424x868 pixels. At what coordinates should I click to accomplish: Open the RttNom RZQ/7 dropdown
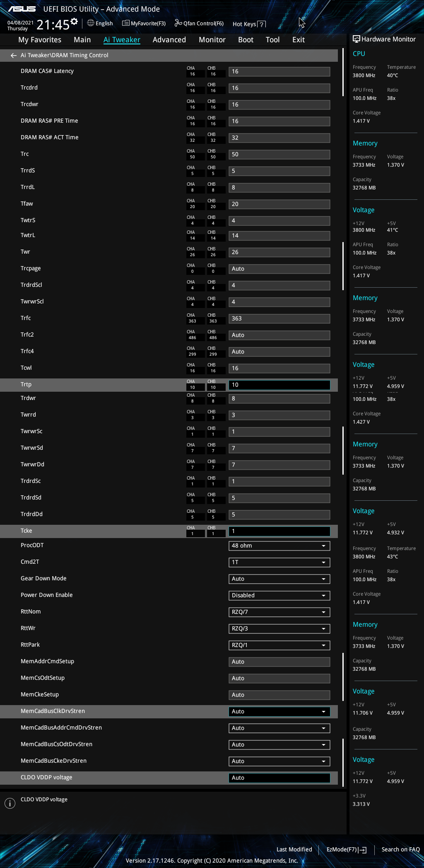point(279,612)
